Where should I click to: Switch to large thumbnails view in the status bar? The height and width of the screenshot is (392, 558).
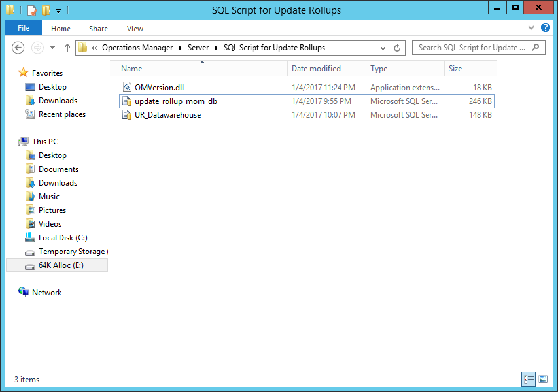tap(543, 379)
